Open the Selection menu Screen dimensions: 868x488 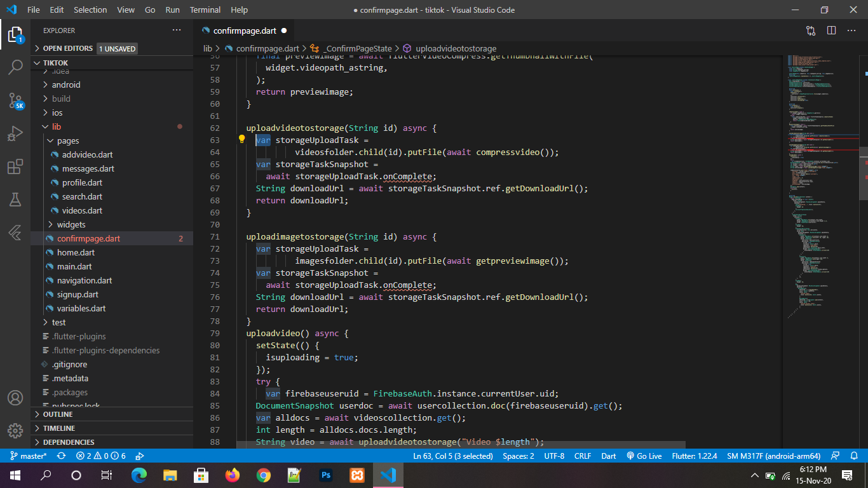pyautogui.click(x=90, y=10)
